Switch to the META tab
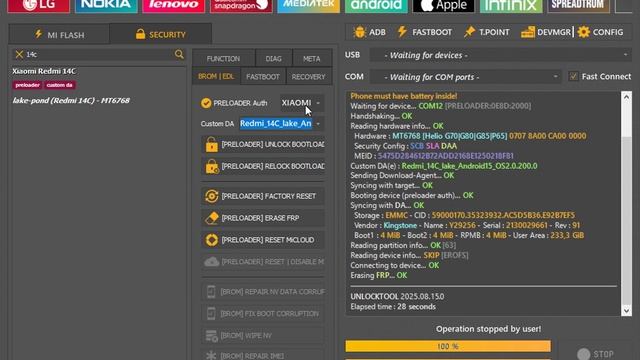 point(312,58)
